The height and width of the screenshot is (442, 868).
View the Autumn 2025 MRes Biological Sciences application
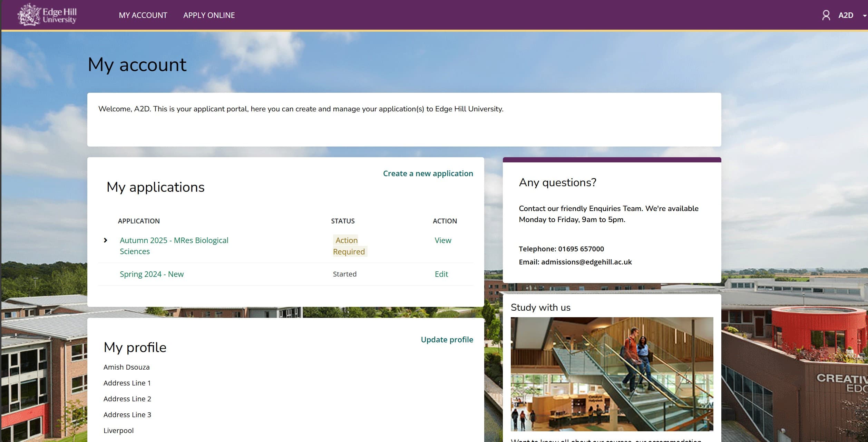coord(442,240)
